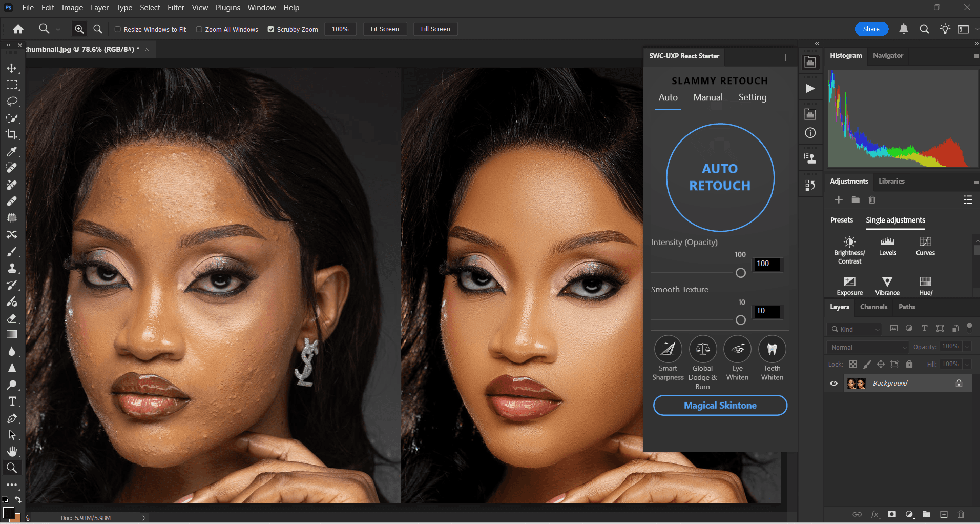The image size is (980, 524).
Task: Open the Histogram panel menu
Action: tap(976, 56)
